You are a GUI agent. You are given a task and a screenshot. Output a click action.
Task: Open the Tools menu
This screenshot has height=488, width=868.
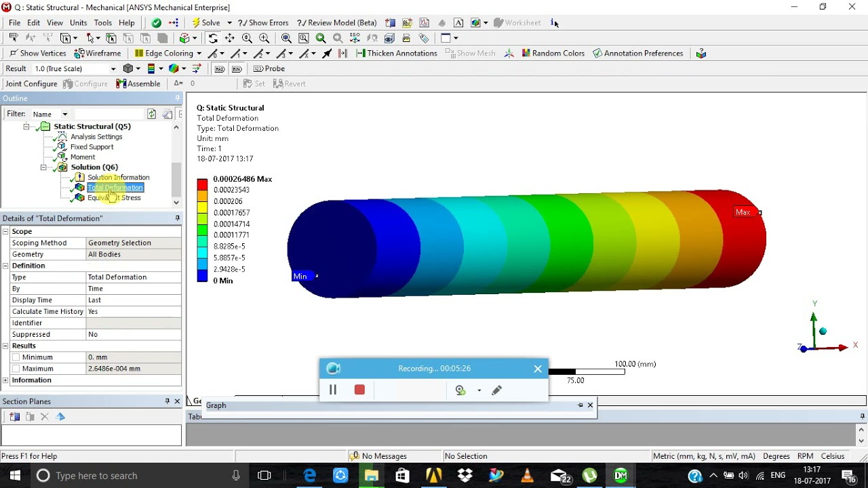pos(103,22)
